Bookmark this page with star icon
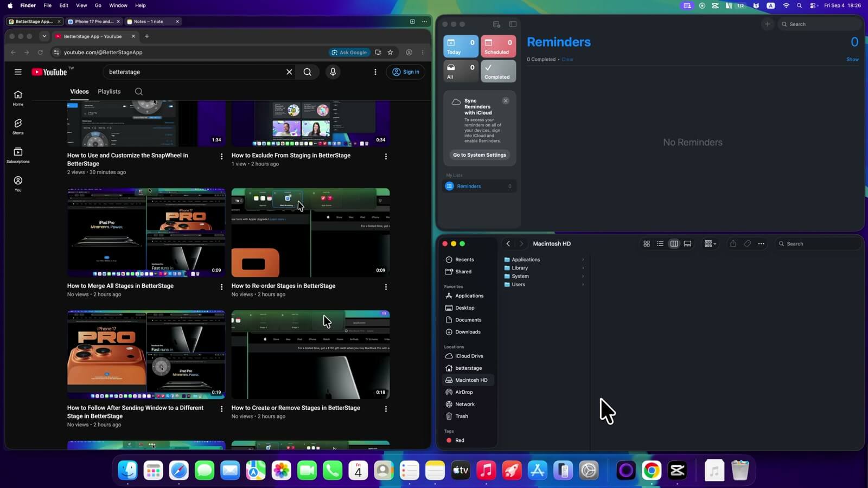 [390, 52]
